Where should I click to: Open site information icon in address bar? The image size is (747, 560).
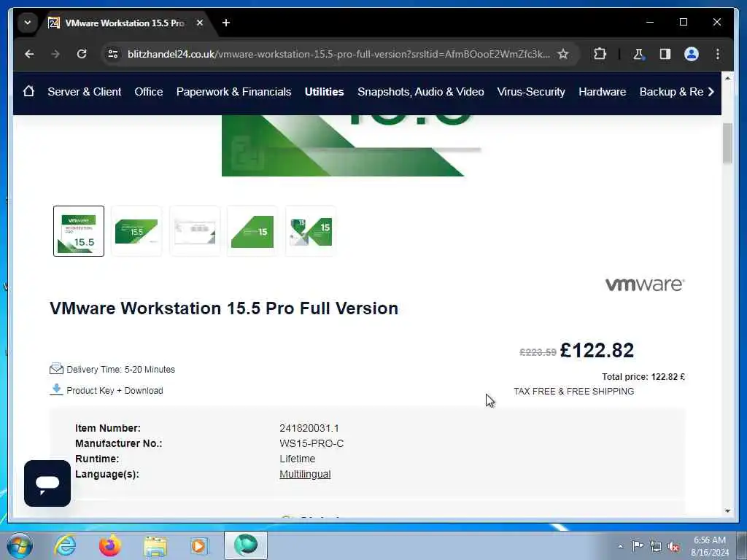tap(113, 54)
